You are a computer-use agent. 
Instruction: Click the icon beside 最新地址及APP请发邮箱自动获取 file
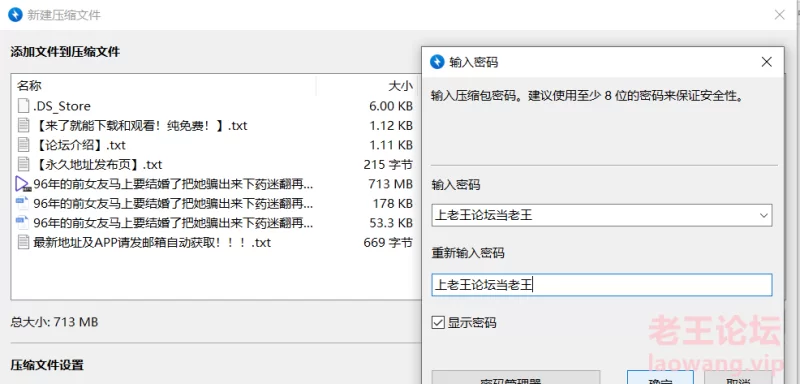tap(23, 242)
